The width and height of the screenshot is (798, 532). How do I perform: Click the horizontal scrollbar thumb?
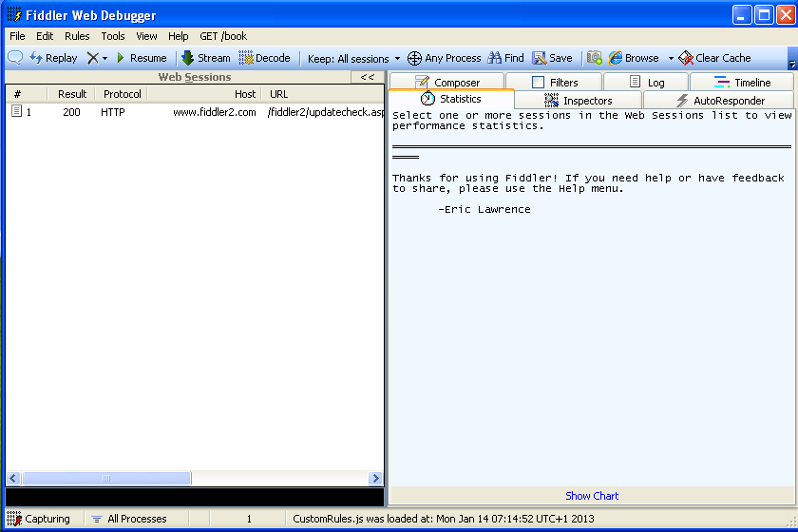click(106, 478)
